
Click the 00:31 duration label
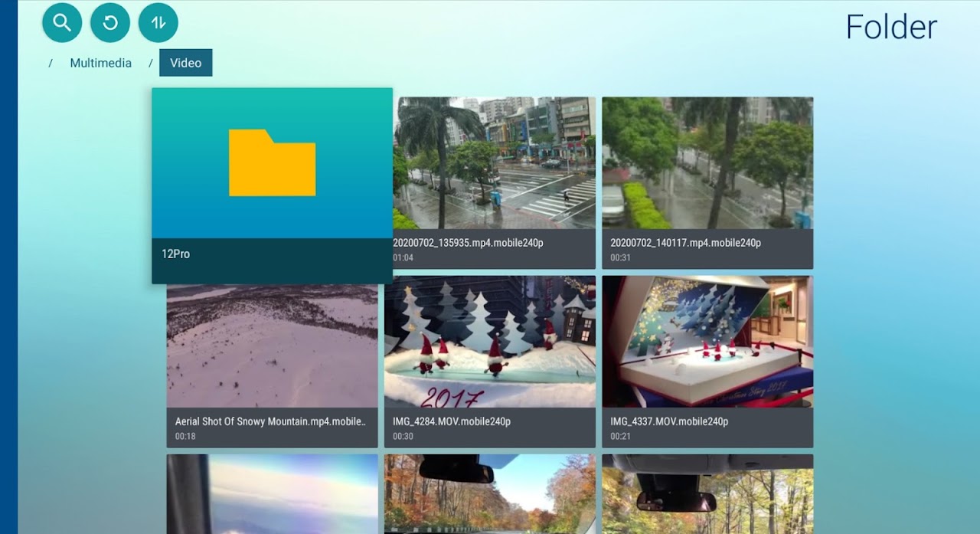point(620,258)
